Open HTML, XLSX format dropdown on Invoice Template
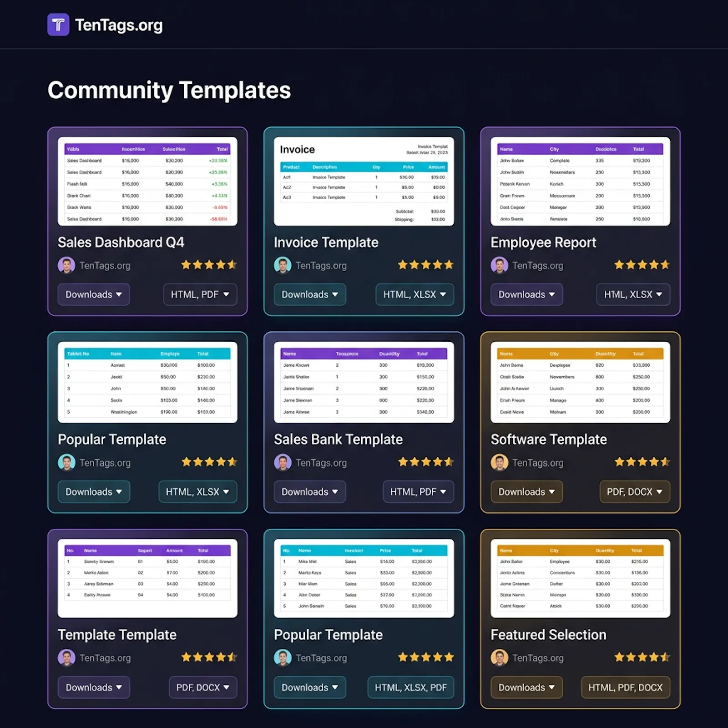This screenshot has width=728, height=728. (415, 294)
